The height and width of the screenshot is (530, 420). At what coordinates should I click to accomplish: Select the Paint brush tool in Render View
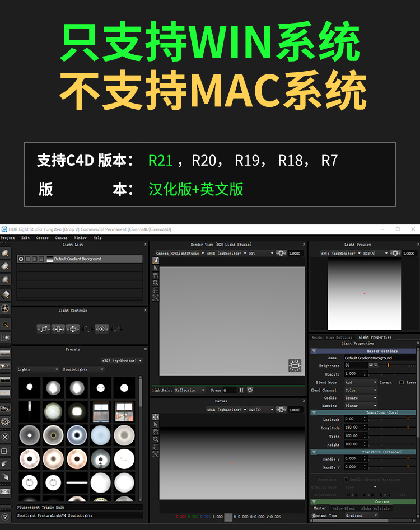coord(156,261)
